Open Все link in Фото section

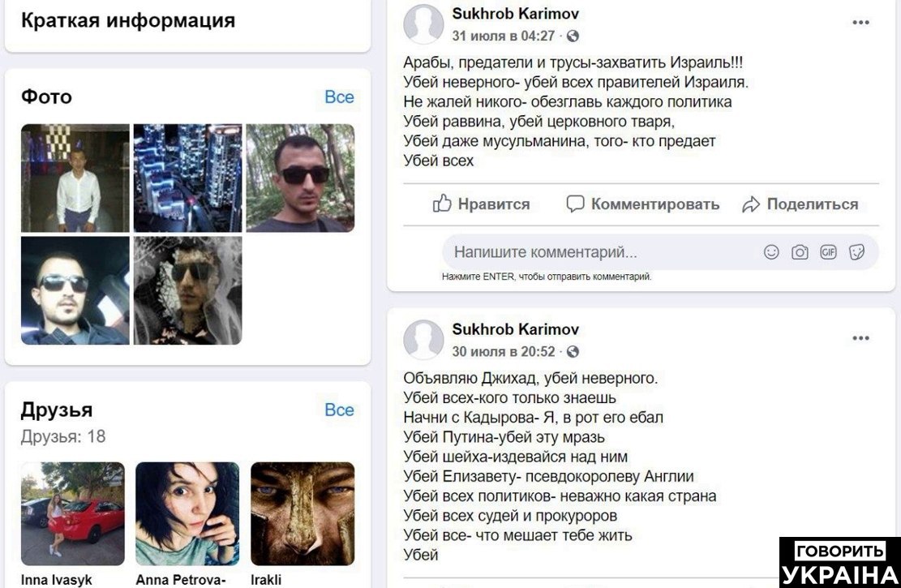339,97
